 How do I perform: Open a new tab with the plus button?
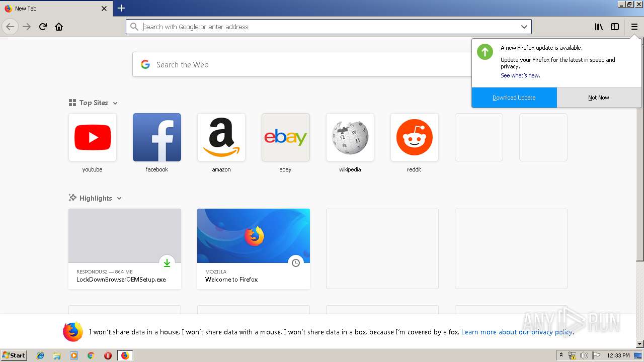(x=121, y=8)
